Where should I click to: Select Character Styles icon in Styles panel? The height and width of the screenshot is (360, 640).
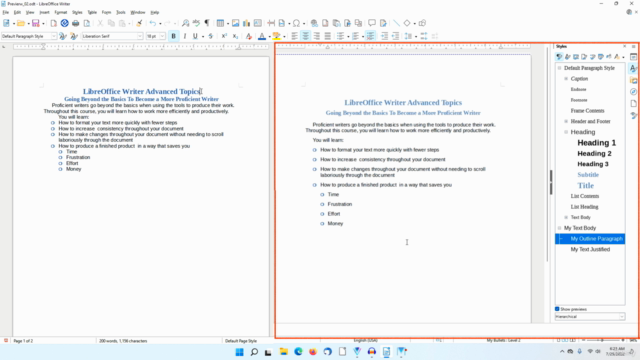[567, 57]
